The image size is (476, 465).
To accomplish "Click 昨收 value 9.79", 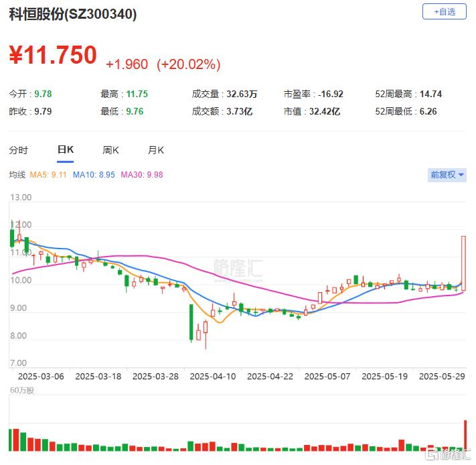I will (x=43, y=111).
